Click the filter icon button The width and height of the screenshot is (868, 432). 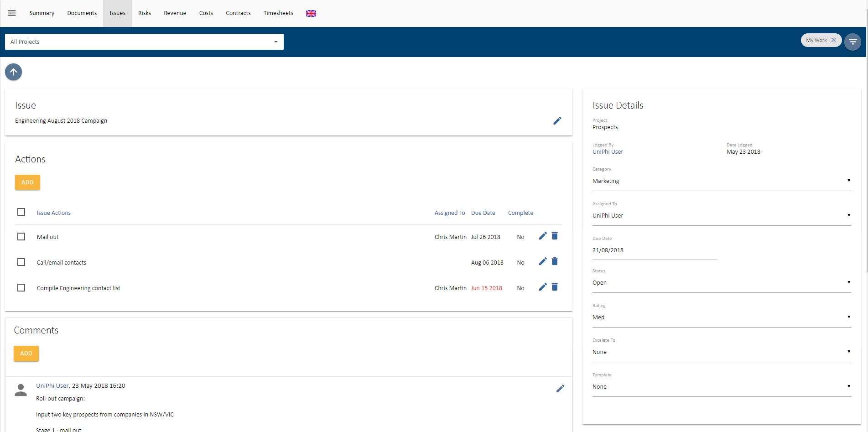tap(852, 42)
